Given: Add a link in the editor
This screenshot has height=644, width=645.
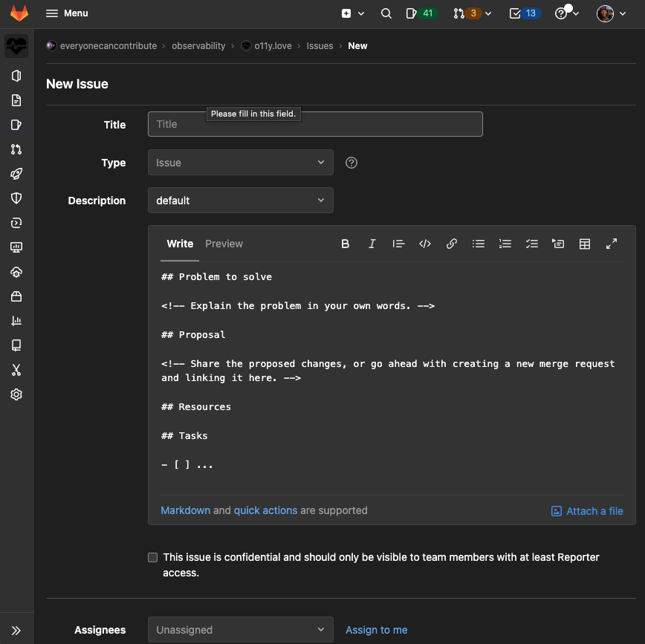Looking at the screenshot, I should 452,244.
